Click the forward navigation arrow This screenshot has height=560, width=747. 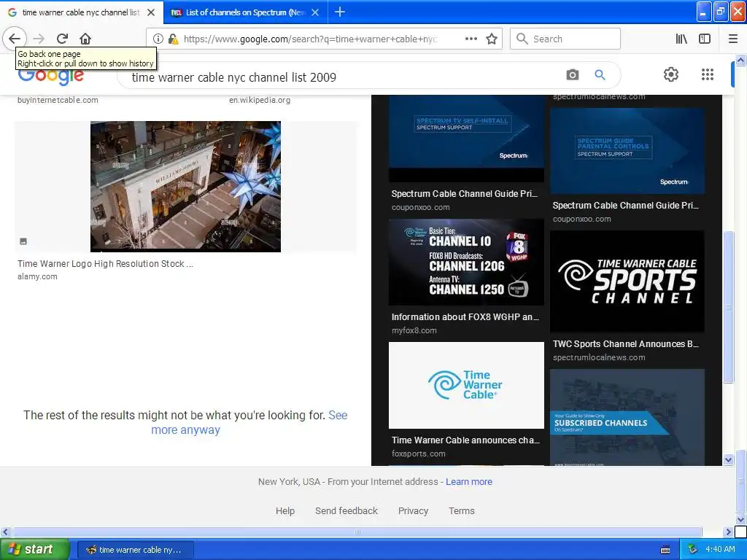click(39, 39)
